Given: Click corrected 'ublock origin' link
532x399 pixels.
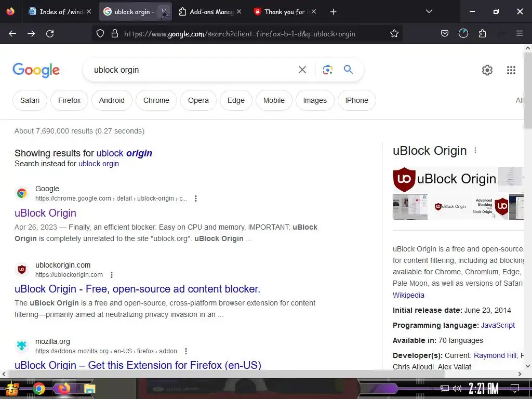Looking at the screenshot, I should point(124,153).
